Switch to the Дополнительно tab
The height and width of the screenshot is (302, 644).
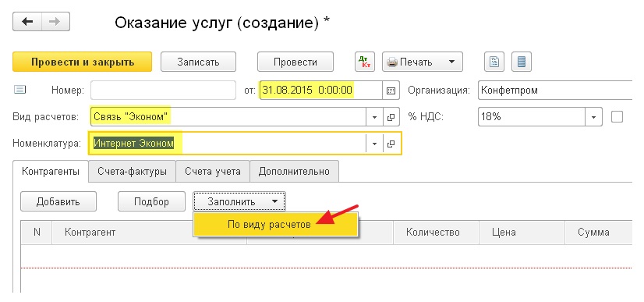(294, 172)
